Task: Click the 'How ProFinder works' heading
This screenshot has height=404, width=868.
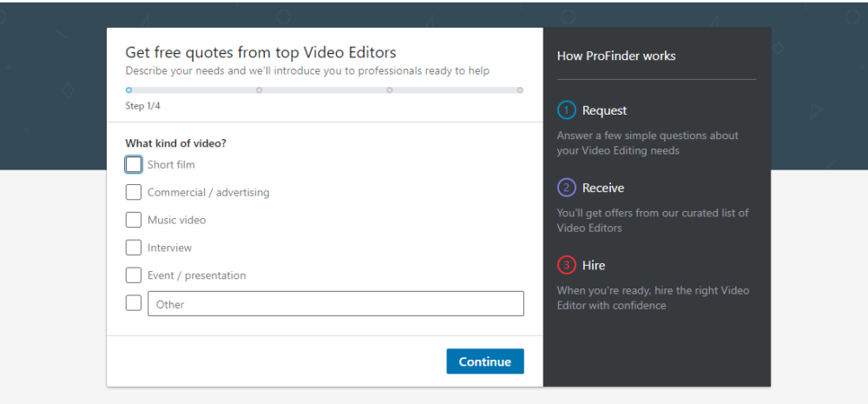Action: 616,56
